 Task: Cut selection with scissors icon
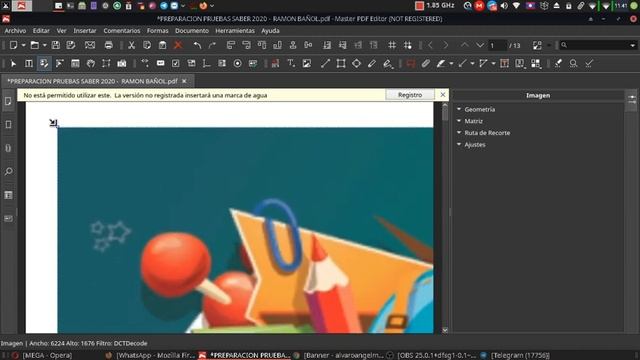coord(131,45)
